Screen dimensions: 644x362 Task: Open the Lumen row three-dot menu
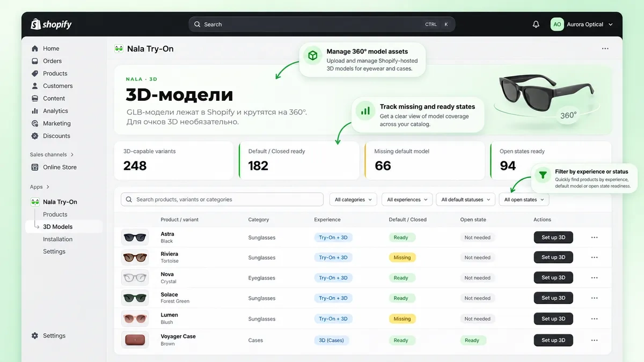pyautogui.click(x=594, y=319)
